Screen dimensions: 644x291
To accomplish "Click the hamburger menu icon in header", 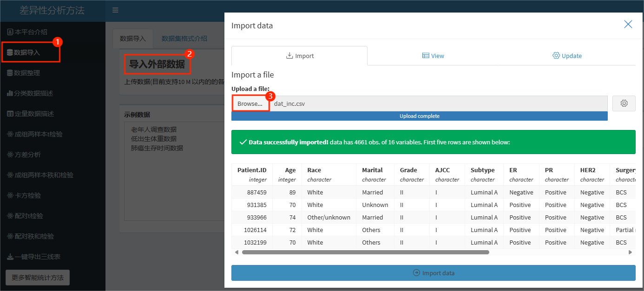I will 115,10.
